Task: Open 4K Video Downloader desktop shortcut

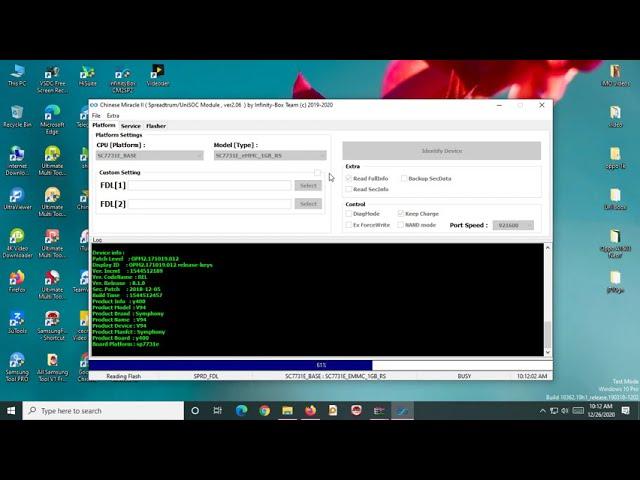Action: coord(17,244)
